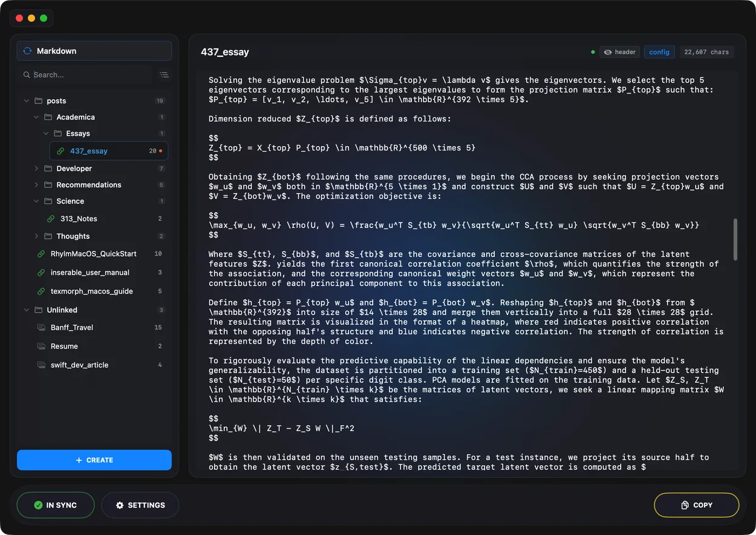The width and height of the screenshot is (756, 535).
Task: Click the image icon of Resume
Action: (x=41, y=346)
